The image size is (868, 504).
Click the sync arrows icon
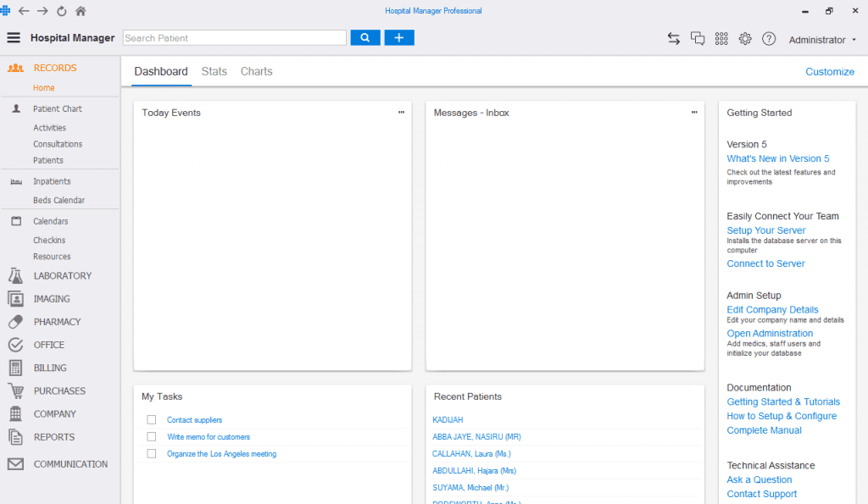click(x=674, y=39)
